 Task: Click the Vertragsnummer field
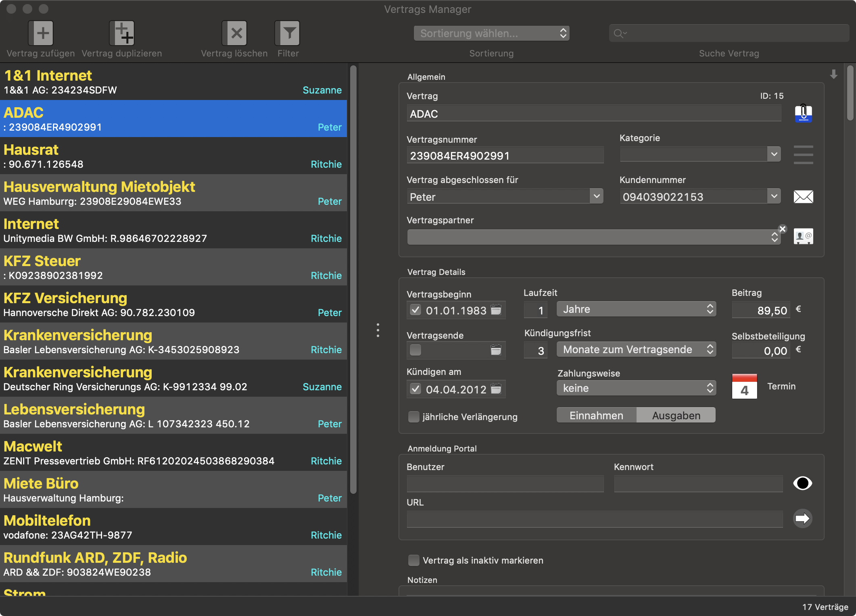click(x=505, y=156)
